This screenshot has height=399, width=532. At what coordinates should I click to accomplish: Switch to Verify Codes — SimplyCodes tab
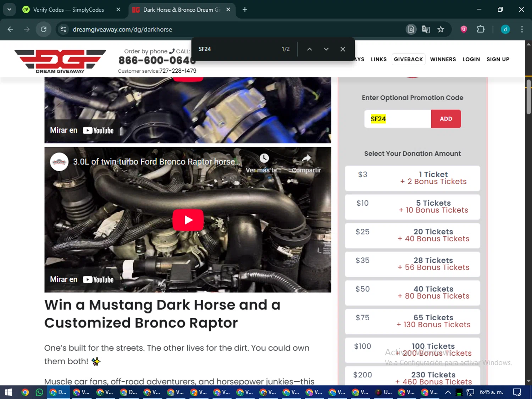68,10
